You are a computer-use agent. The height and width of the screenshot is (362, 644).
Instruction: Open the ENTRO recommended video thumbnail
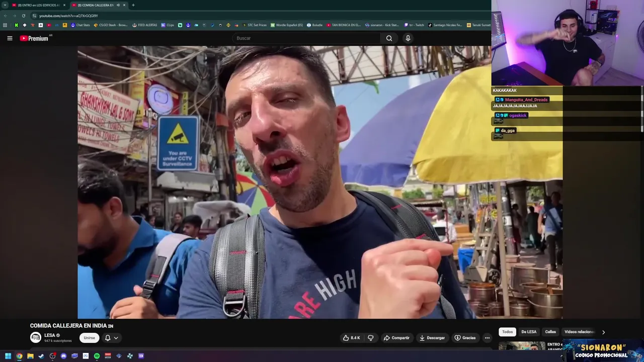(x=522, y=346)
